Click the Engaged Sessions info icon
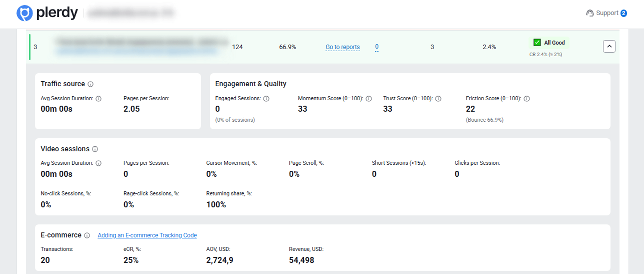This screenshot has width=644, height=274. [266, 99]
